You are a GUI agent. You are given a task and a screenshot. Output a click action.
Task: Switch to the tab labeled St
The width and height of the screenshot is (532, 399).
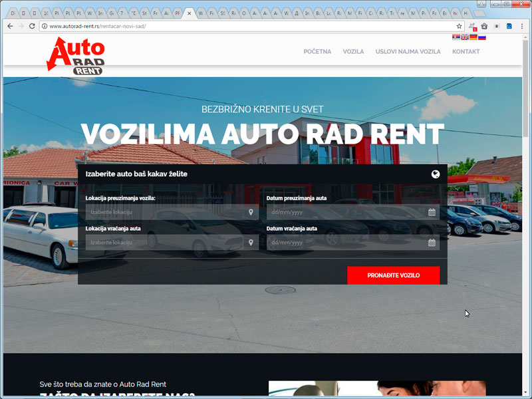pos(144,13)
